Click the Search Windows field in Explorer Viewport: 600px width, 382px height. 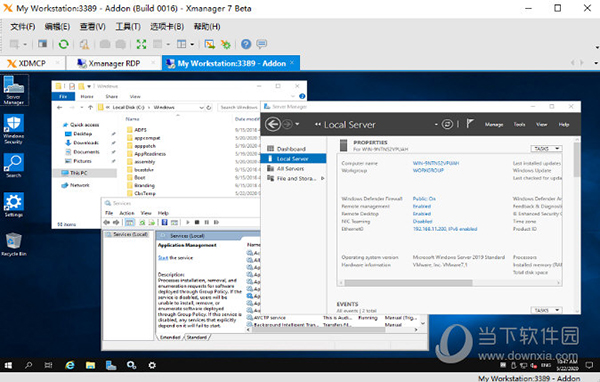point(239,108)
